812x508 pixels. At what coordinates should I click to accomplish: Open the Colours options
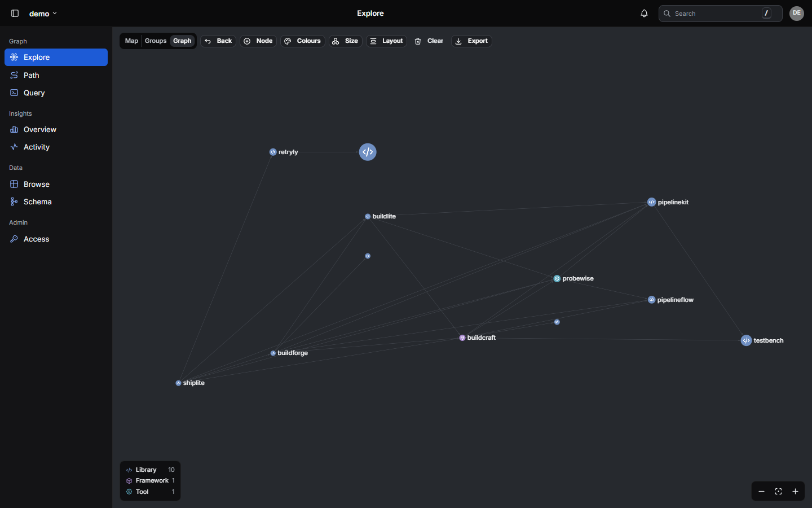coord(303,41)
